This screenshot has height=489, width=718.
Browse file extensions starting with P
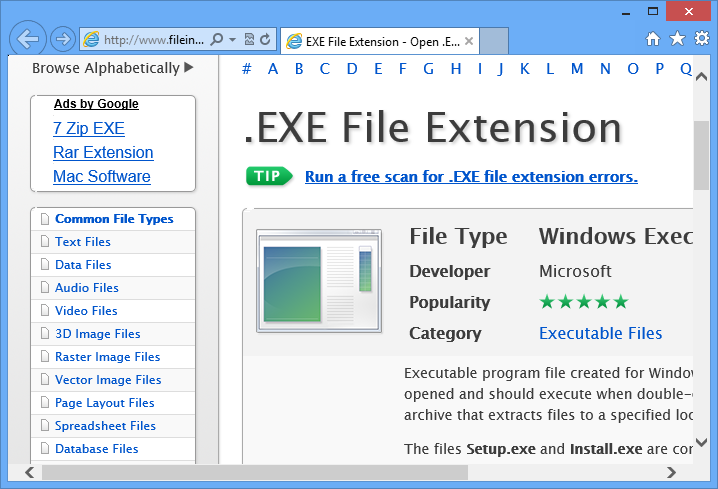coord(659,69)
